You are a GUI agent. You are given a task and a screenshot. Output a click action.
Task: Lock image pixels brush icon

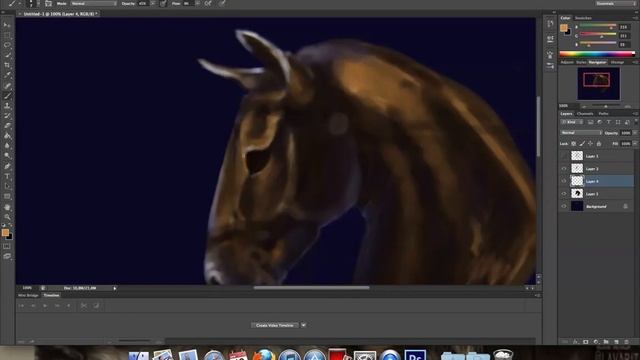582,144
